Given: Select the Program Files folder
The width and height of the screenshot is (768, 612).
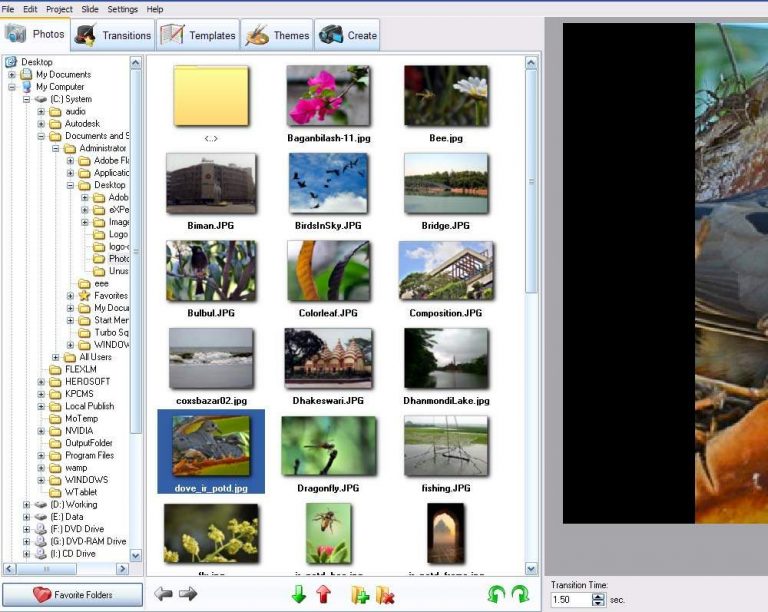Looking at the screenshot, I should pyautogui.click(x=88, y=456).
